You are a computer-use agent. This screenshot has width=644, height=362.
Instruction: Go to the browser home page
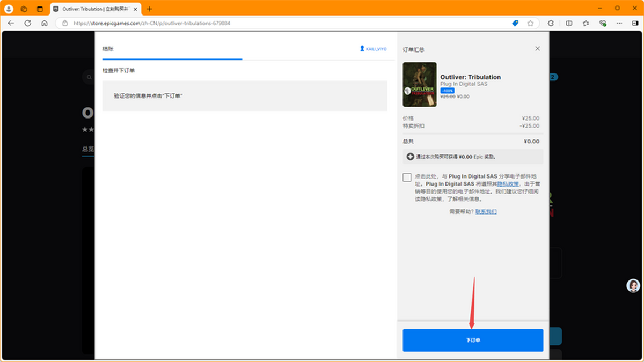coord(45,23)
